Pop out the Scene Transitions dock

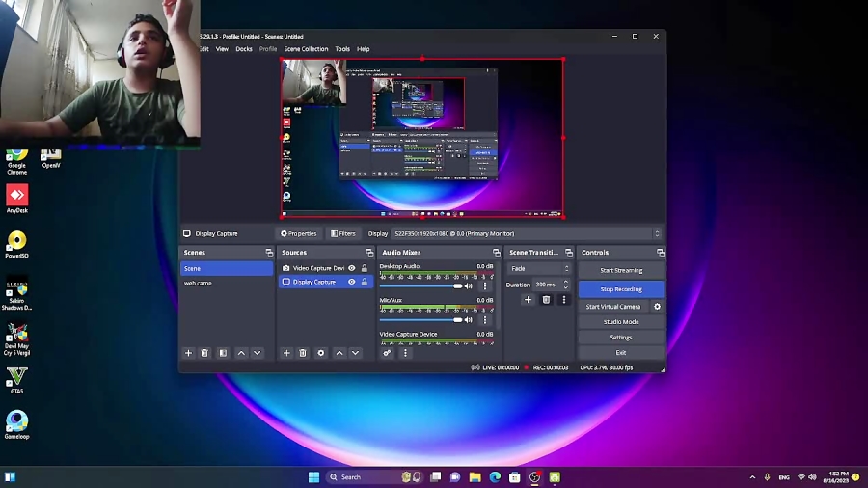point(568,253)
